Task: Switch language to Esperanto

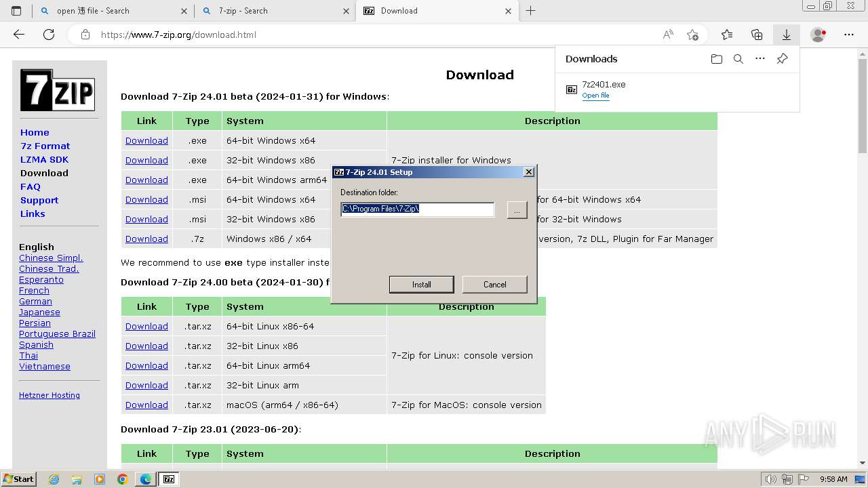Action: (x=41, y=280)
